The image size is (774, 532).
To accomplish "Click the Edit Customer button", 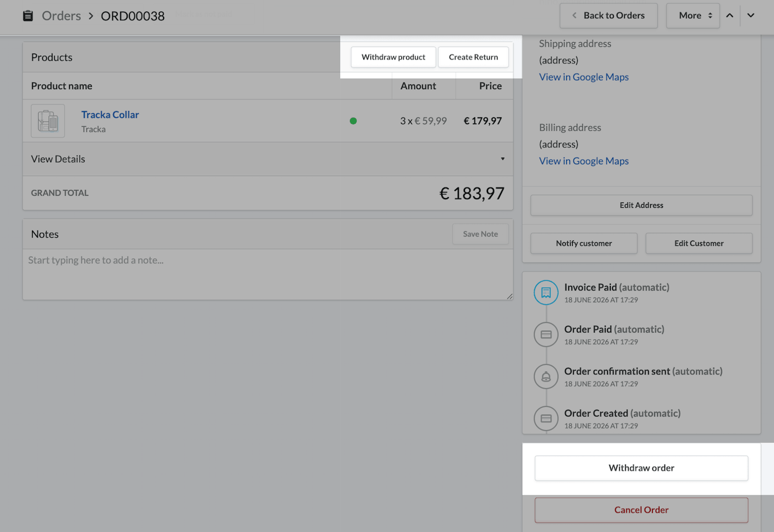I will click(699, 243).
